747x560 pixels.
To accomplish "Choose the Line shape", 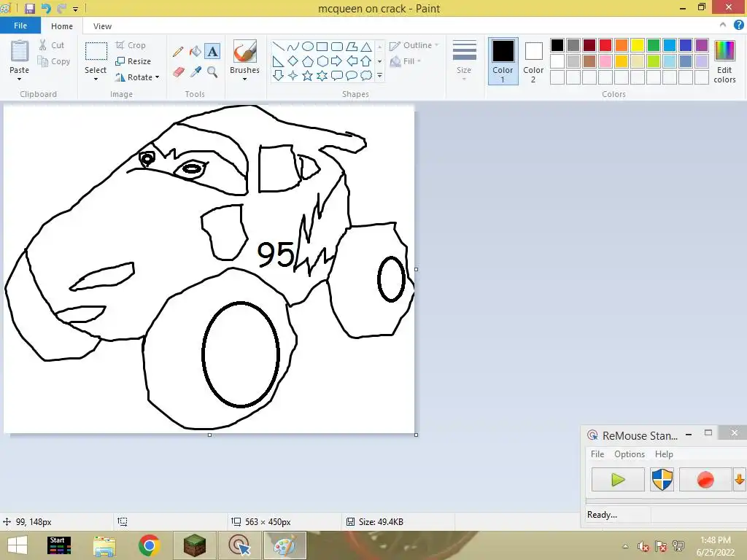I will [x=278, y=46].
